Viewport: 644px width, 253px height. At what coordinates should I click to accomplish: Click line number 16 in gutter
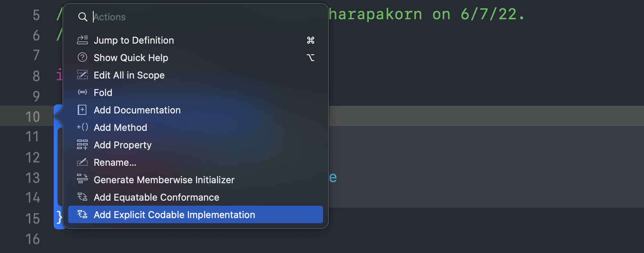click(33, 239)
